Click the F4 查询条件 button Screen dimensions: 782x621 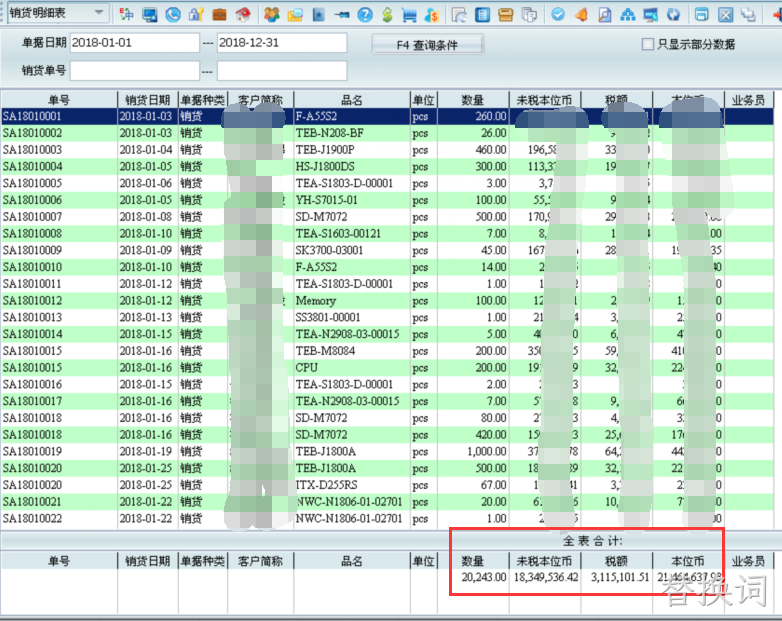[427, 45]
